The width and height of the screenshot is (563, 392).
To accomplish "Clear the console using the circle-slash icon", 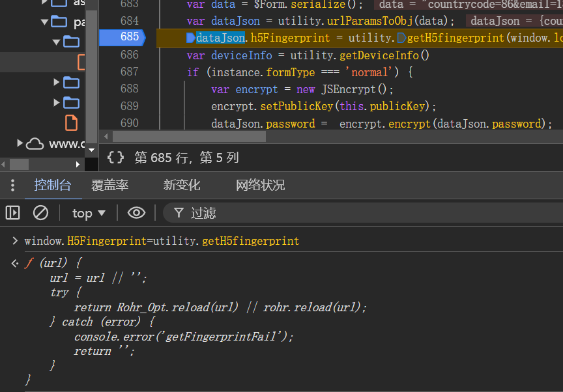I will click(x=40, y=212).
